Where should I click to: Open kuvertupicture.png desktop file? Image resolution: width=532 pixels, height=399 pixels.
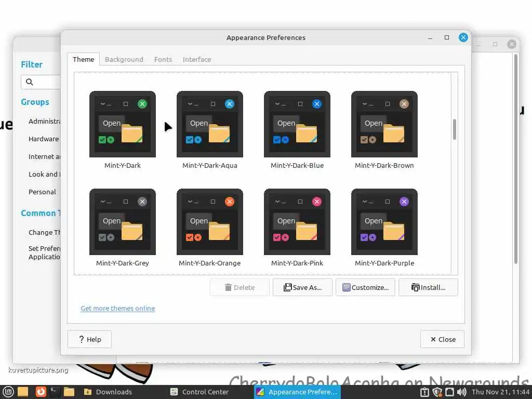[38, 370]
